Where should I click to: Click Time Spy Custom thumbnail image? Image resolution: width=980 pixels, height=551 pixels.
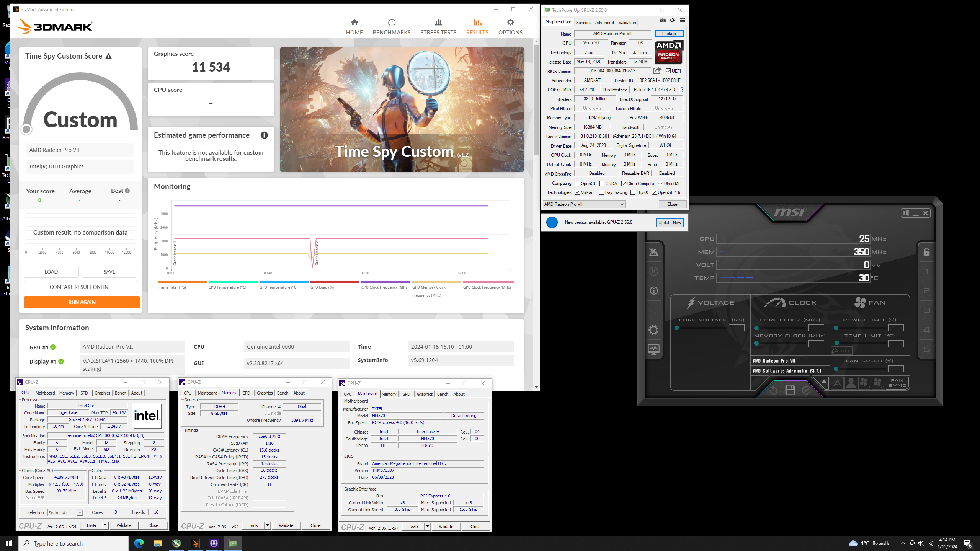[x=402, y=109]
